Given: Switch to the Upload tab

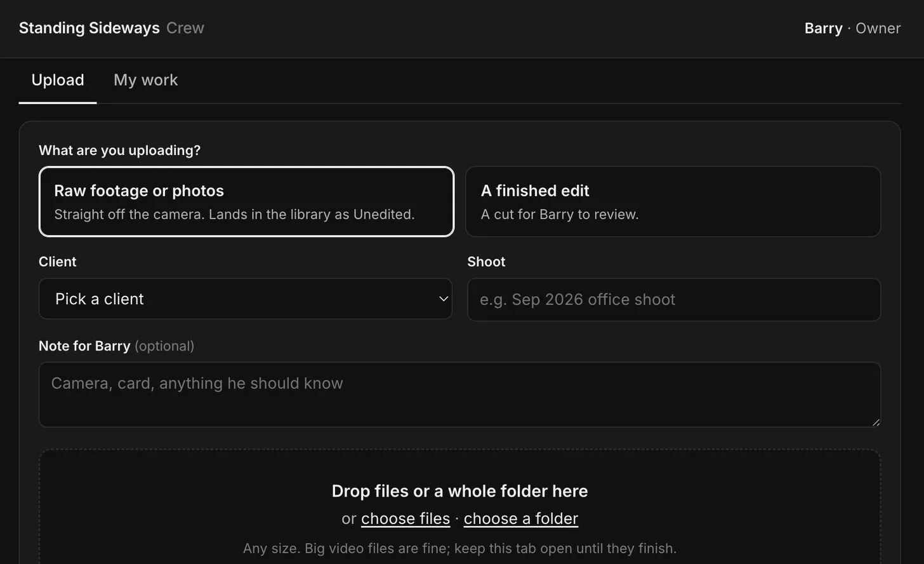Looking at the screenshot, I should coord(58,80).
